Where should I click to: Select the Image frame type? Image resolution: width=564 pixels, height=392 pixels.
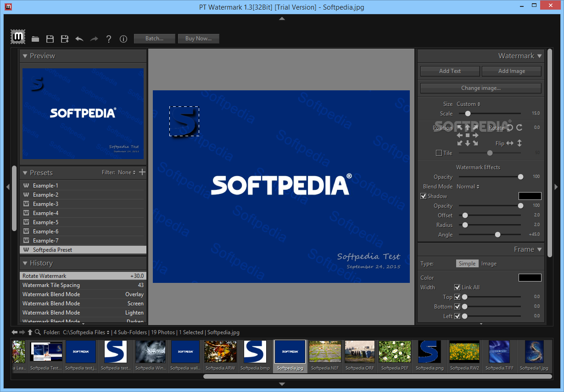point(489,264)
